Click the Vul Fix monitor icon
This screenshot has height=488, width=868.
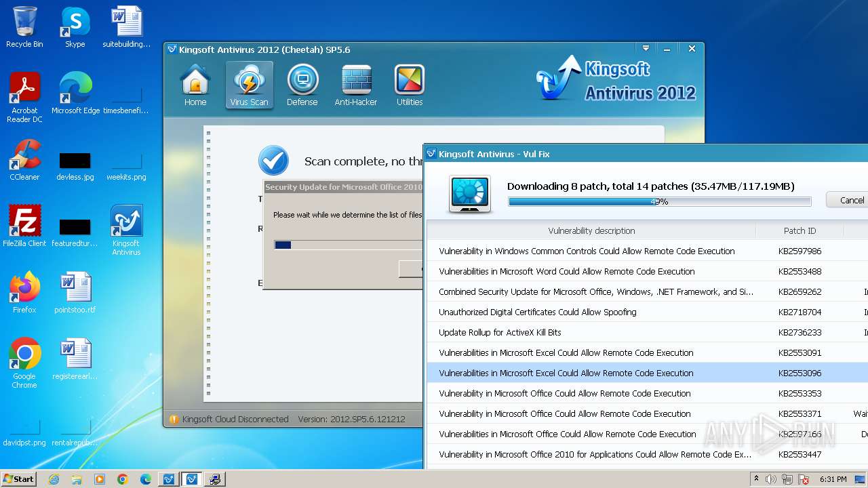coord(470,194)
